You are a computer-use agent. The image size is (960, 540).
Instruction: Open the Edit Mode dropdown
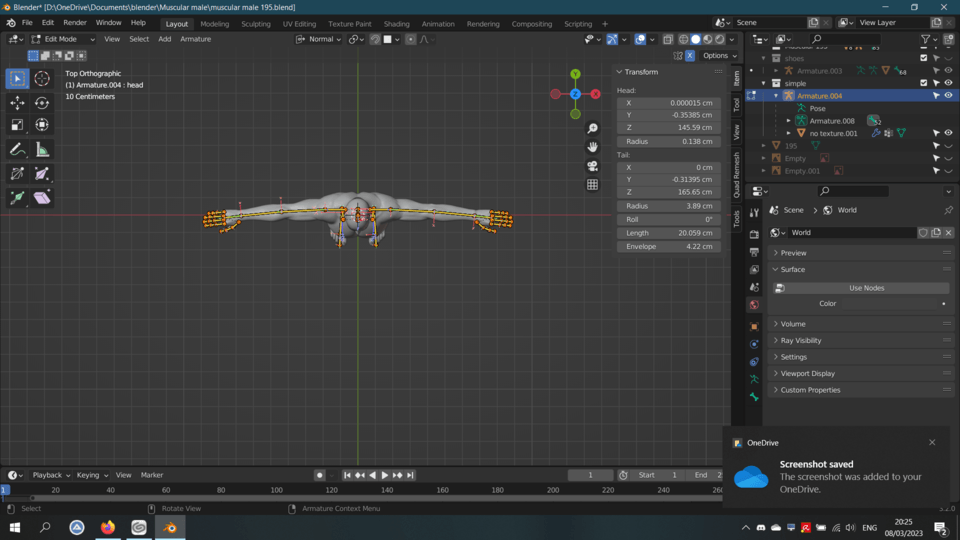point(63,39)
